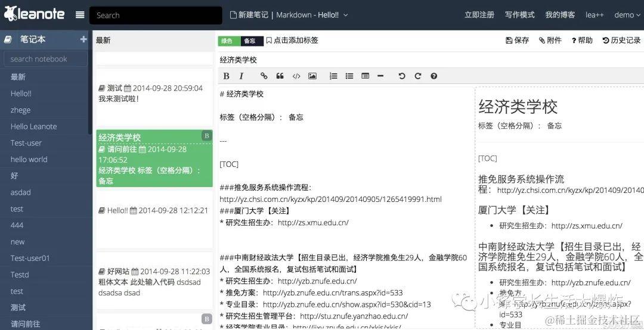Open 帮助 help
Screen dimensions: 644x330
582,41
